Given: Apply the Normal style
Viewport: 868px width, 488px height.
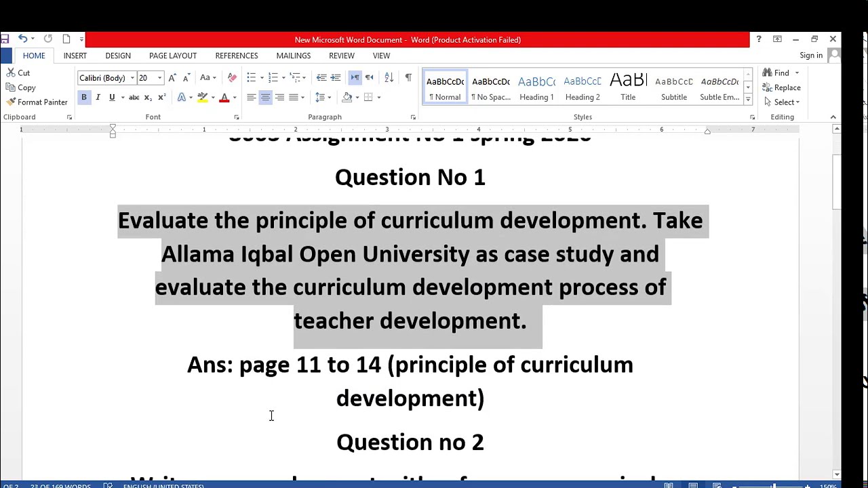Looking at the screenshot, I should (445, 87).
